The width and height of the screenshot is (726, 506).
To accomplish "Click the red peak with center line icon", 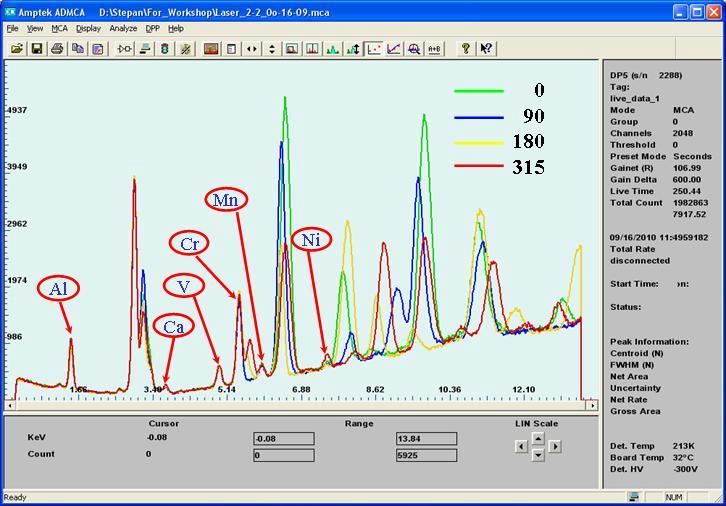I will click(x=313, y=49).
